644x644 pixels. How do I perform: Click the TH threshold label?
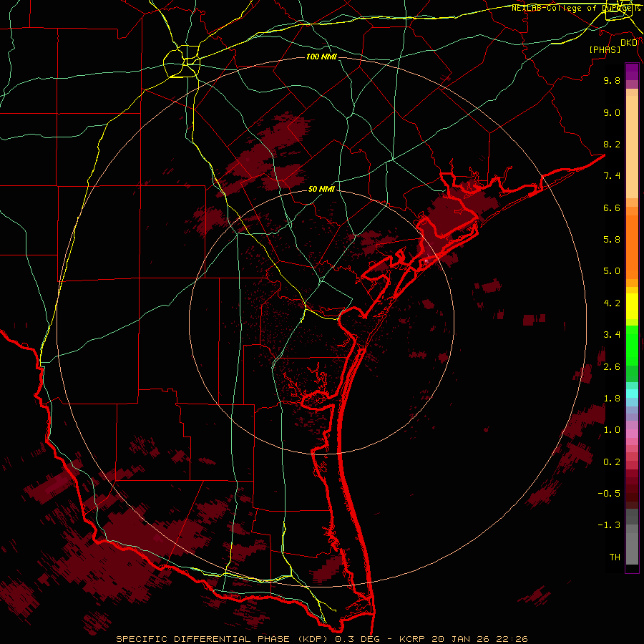[615, 557]
